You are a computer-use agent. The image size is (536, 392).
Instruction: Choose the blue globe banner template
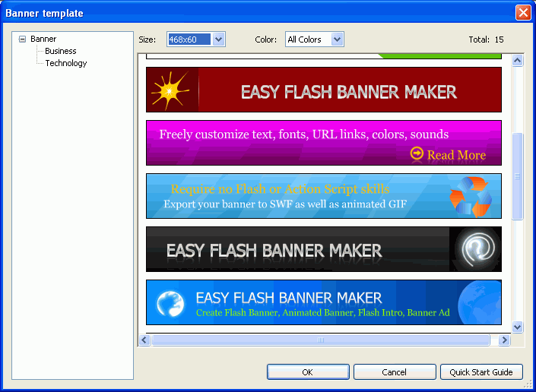pos(324,302)
